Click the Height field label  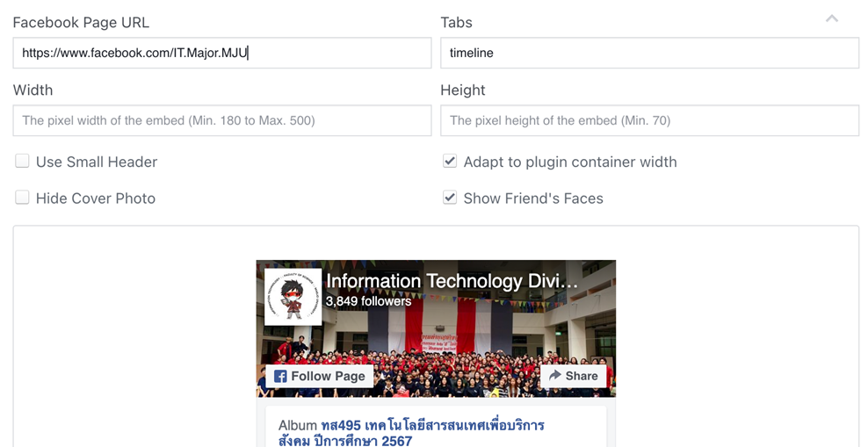tap(463, 90)
